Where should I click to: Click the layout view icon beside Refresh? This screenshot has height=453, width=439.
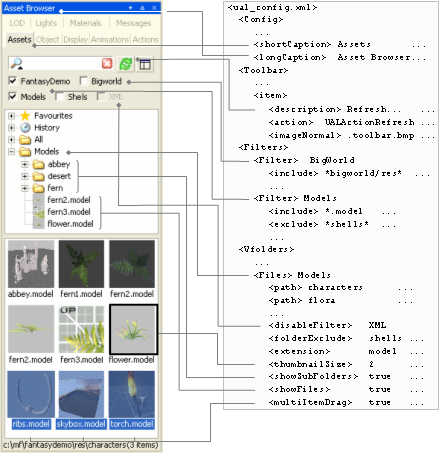[x=145, y=64]
